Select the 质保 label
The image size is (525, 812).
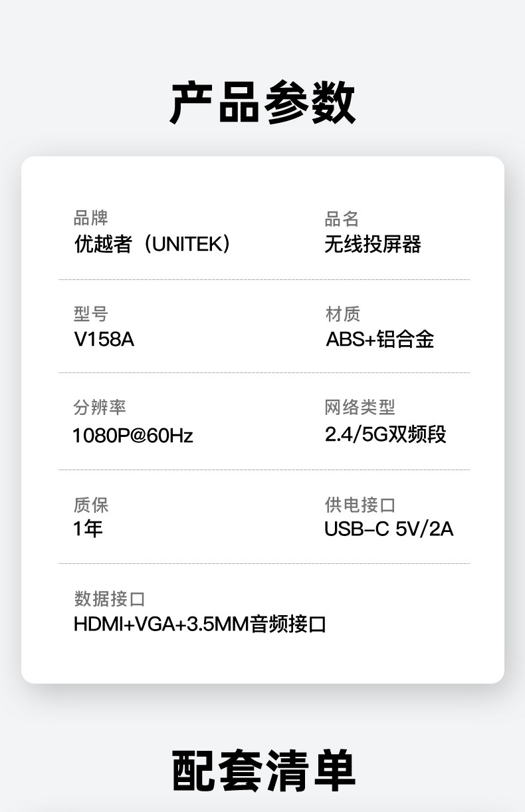pos(90,505)
